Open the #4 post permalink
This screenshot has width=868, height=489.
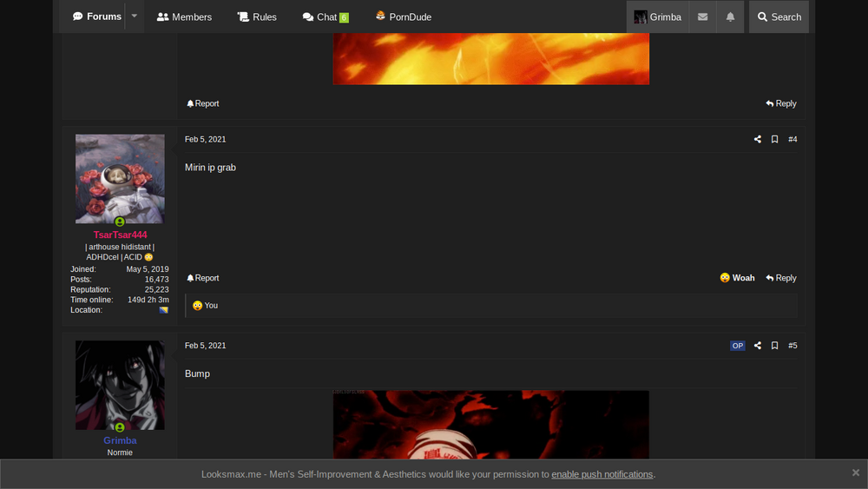(x=792, y=140)
